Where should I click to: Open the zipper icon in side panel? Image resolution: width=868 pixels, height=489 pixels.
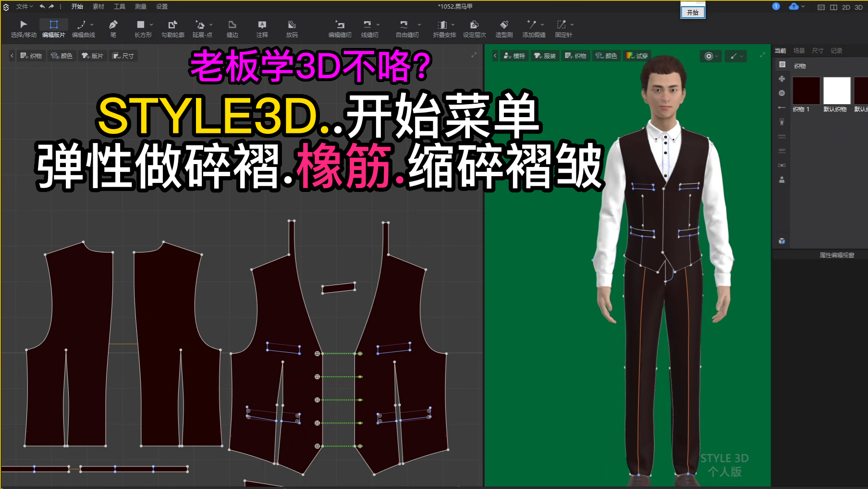782,122
